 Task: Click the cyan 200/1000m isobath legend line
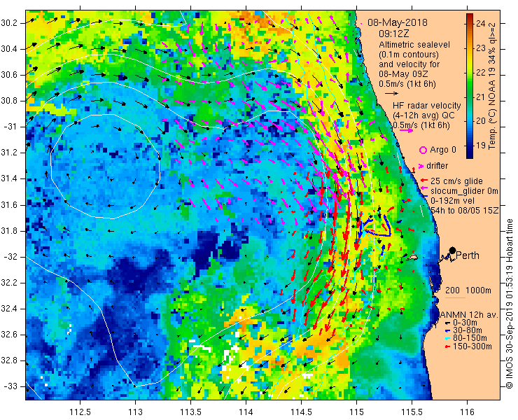455,298
